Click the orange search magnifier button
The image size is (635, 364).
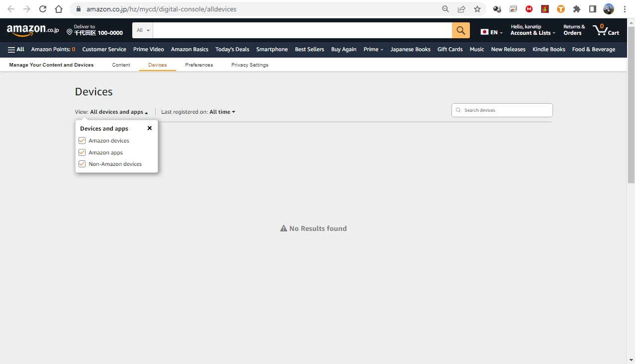point(461,30)
